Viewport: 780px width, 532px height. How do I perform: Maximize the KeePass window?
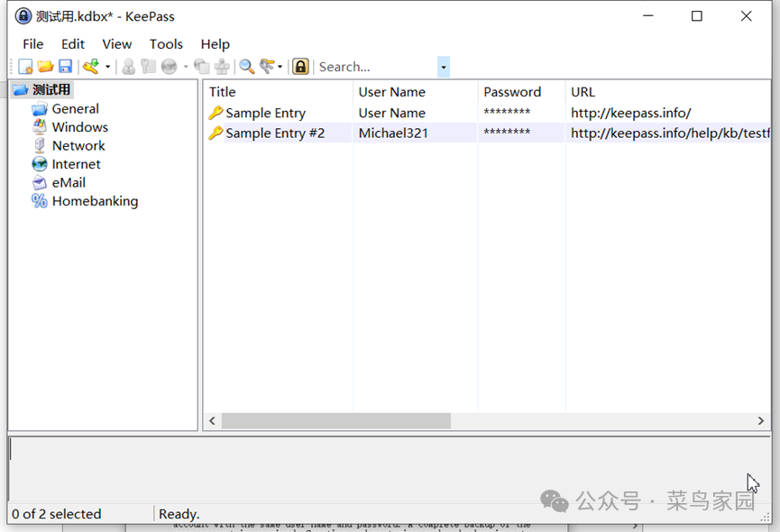tap(697, 16)
